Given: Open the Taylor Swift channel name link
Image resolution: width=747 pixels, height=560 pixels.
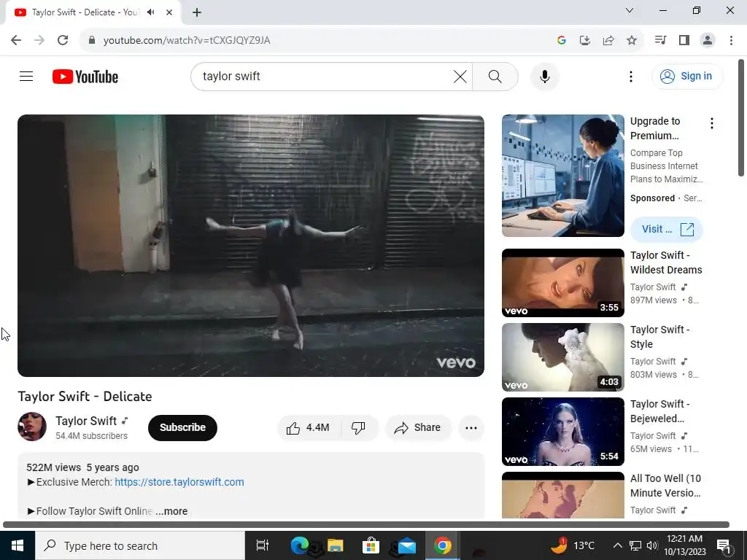Looking at the screenshot, I should (86, 421).
